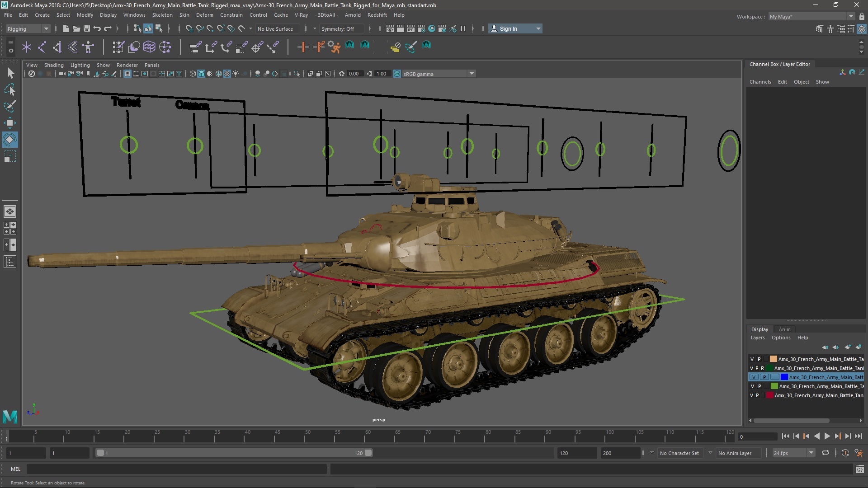The width and height of the screenshot is (868, 488).
Task: Step to the next key button
Action: [x=837, y=436]
